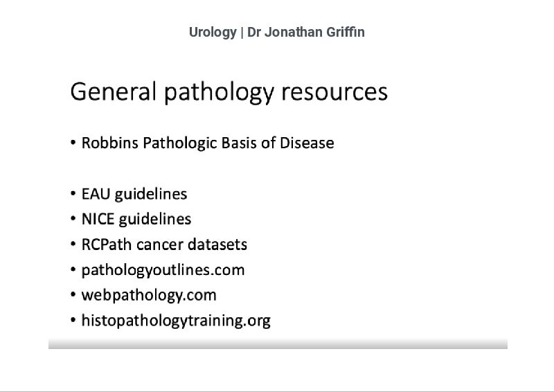Select the word "Disease" in the Robbins line
Image resolution: width=554 pixels, height=392 pixels.
pos(307,143)
